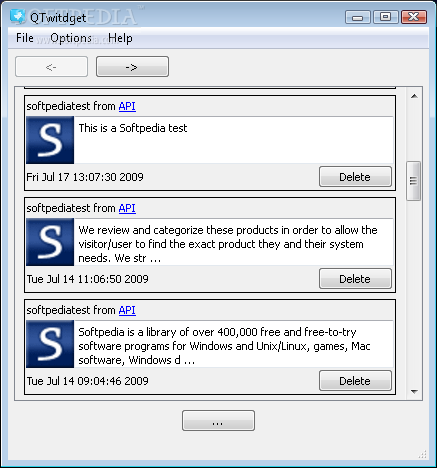Viewport: 437px width, 468px height.
Task: Click the scrollbar down arrow
Action: coord(414,392)
